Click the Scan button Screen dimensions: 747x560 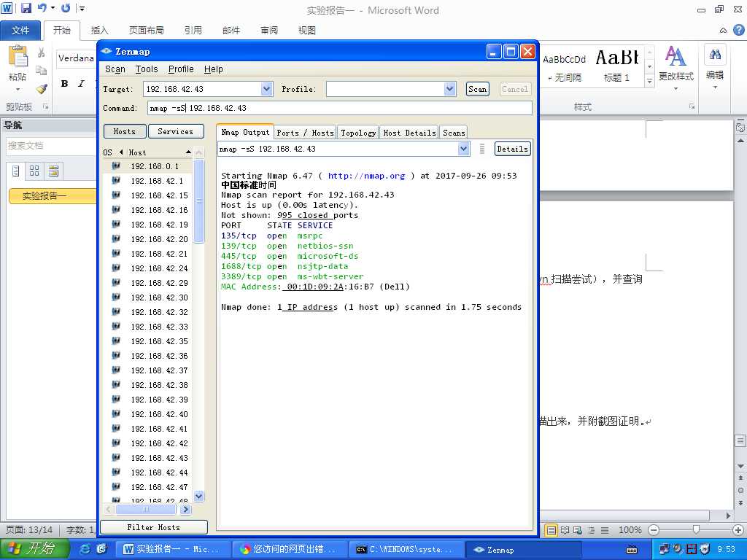click(477, 89)
